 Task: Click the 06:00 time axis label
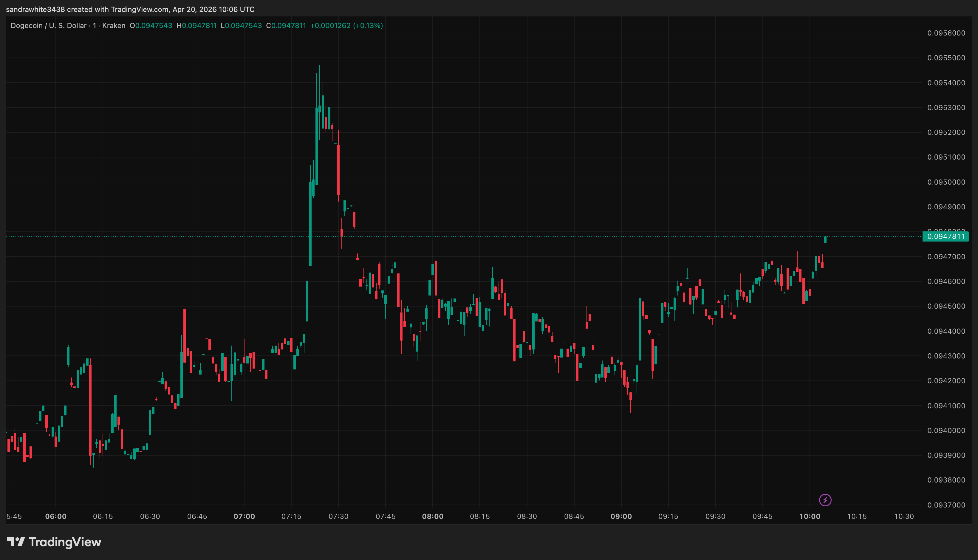click(x=56, y=516)
